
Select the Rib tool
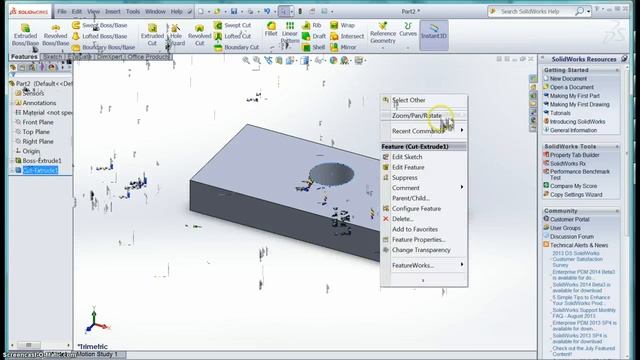312,25
